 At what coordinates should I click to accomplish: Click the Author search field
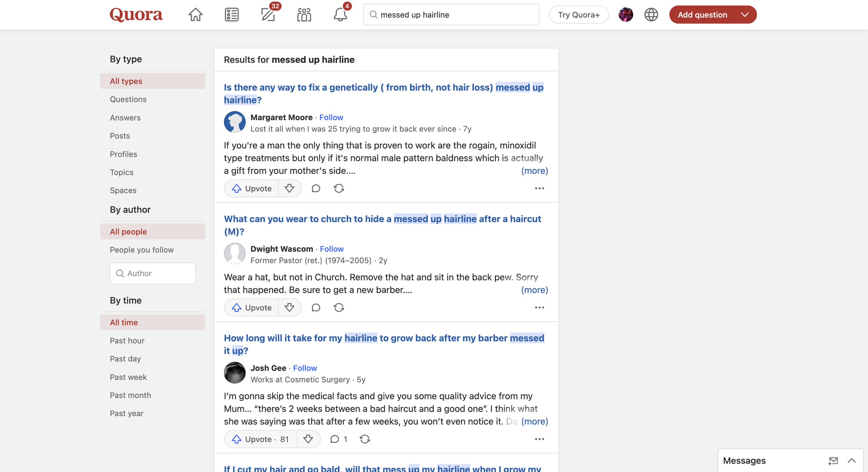[x=153, y=273]
